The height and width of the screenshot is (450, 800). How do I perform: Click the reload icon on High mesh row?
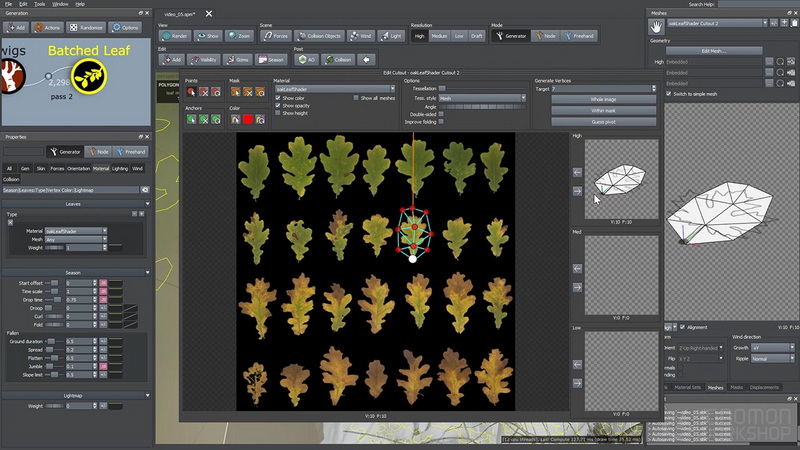(780, 62)
